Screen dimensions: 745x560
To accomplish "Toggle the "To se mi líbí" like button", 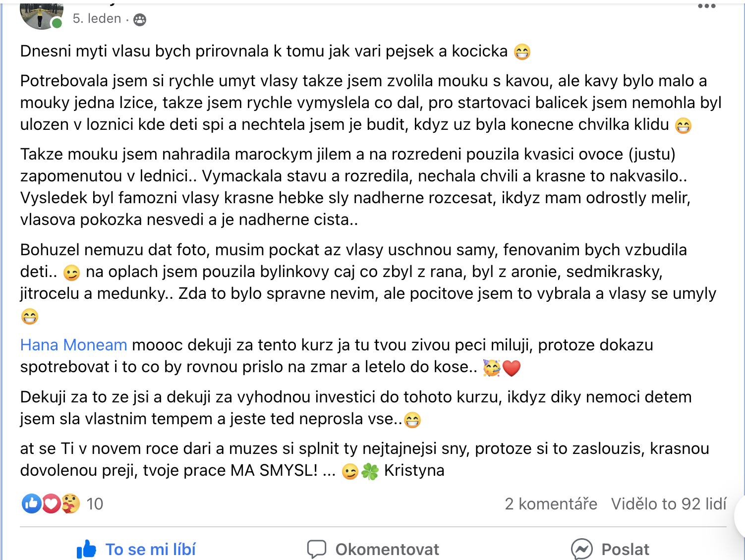I will [136, 549].
